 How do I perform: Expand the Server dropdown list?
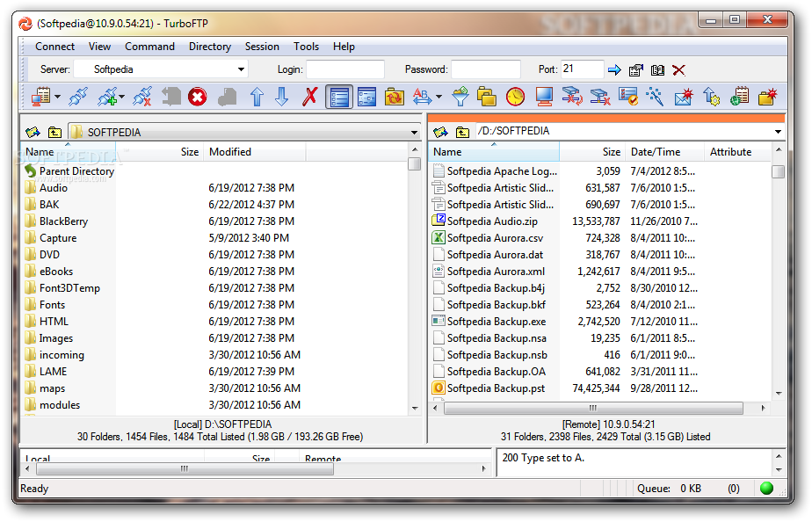coord(242,69)
